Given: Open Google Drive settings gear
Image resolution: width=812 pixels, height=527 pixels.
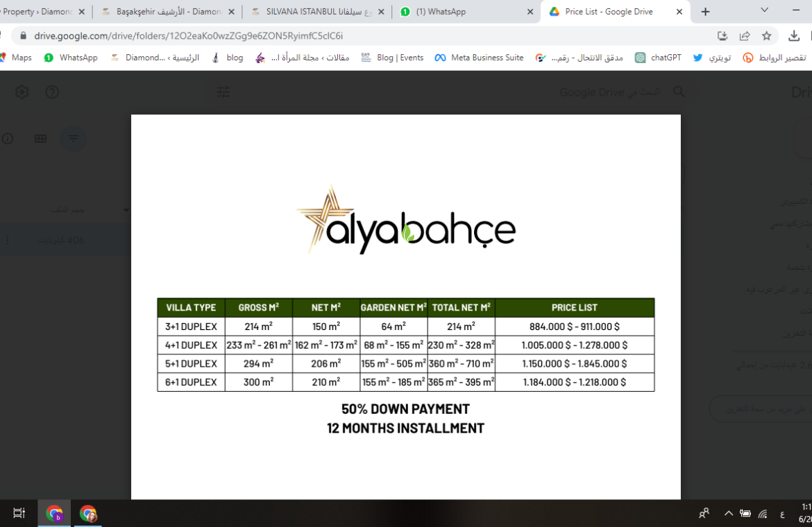Looking at the screenshot, I should pos(22,92).
